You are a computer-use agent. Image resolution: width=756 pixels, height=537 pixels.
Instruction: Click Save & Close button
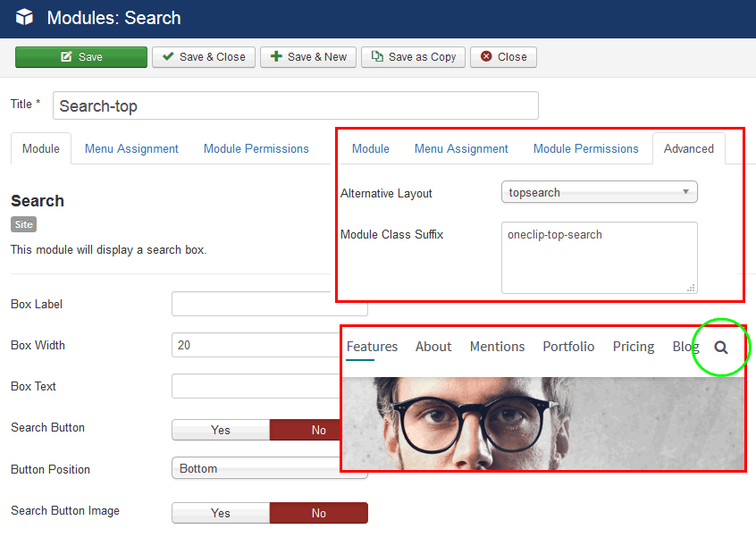(204, 57)
